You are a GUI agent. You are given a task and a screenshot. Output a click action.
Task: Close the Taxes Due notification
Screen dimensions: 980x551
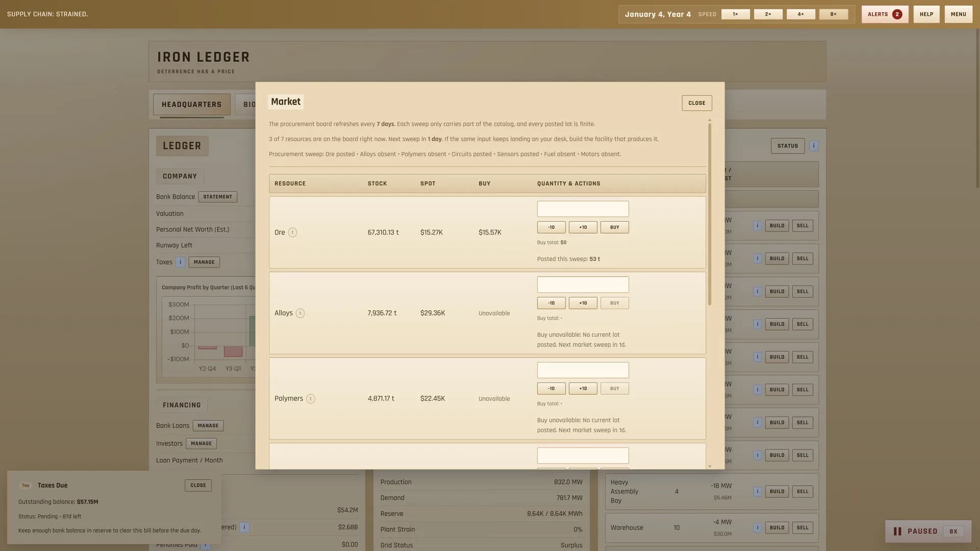click(198, 486)
